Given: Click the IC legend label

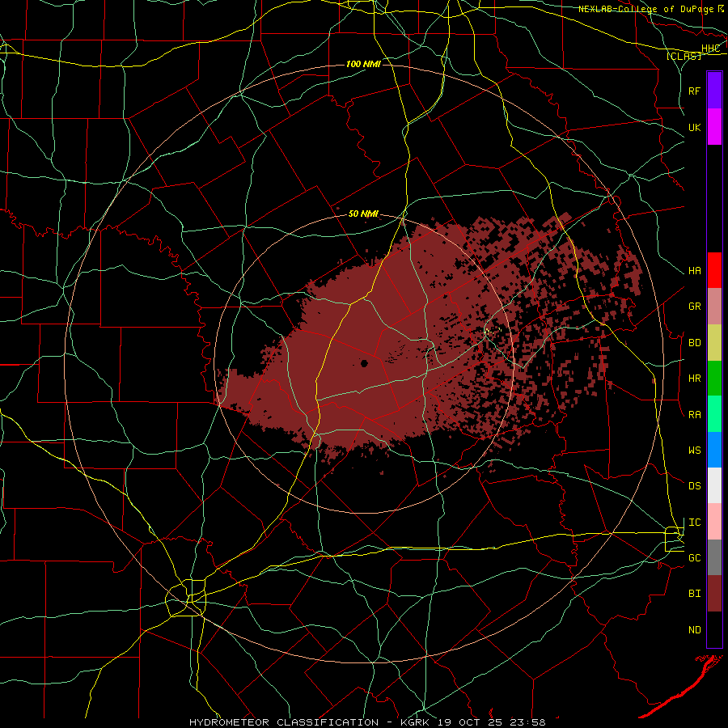Looking at the screenshot, I should (695, 523).
